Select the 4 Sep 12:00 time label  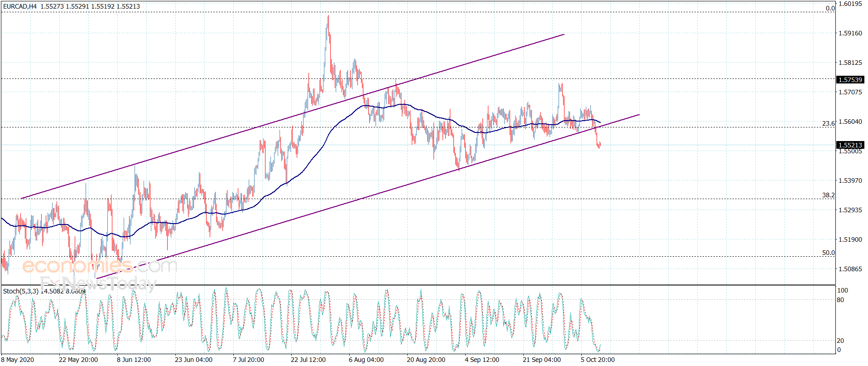click(482, 360)
